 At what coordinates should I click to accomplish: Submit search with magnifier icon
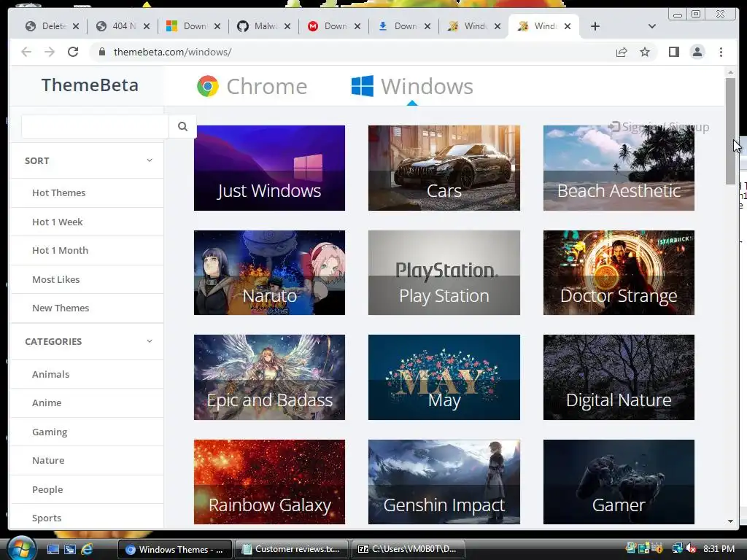pyautogui.click(x=182, y=126)
